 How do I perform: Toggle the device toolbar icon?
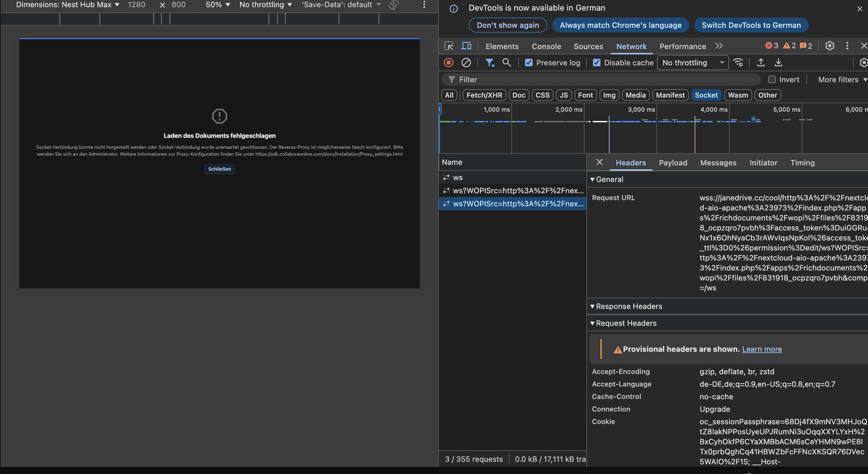466,46
